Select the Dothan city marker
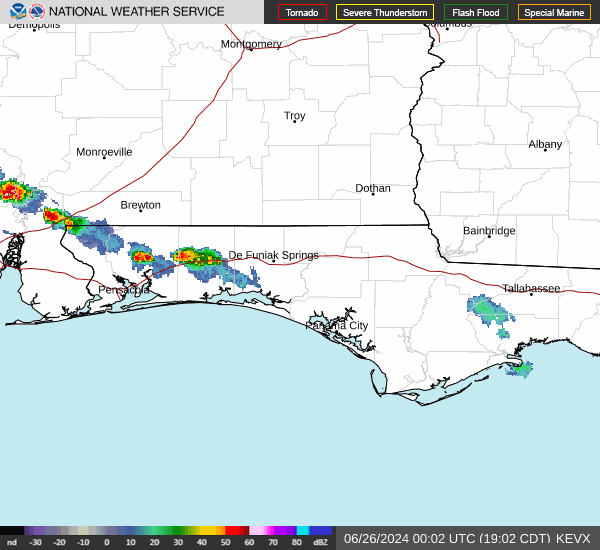Image resolution: width=600 pixels, height=550 pixels. pos(373,194)
